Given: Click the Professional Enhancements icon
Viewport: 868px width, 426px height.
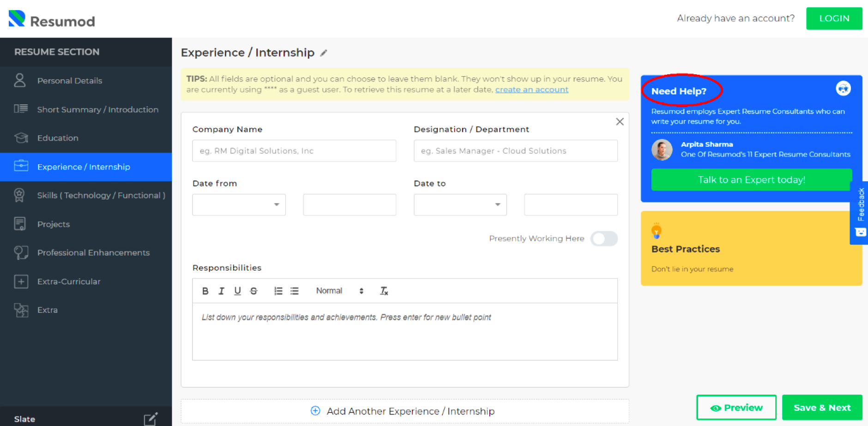Looking at the screenshot, I should click(21, 252).
